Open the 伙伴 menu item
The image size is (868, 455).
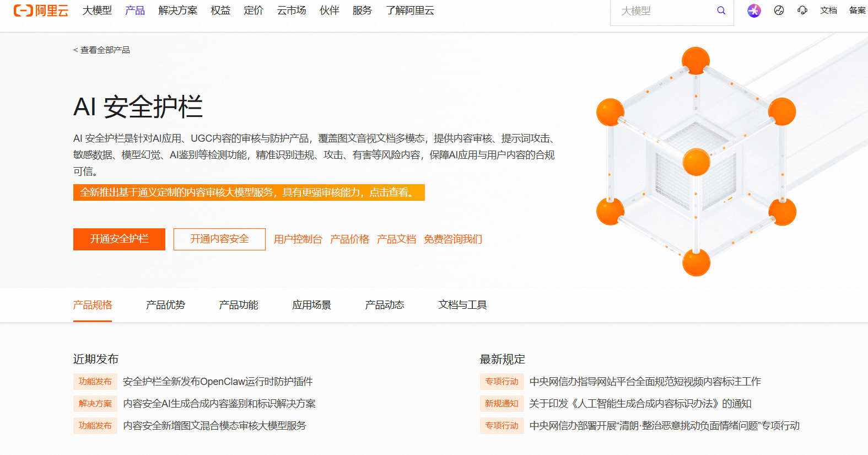(x=330, y=10)
